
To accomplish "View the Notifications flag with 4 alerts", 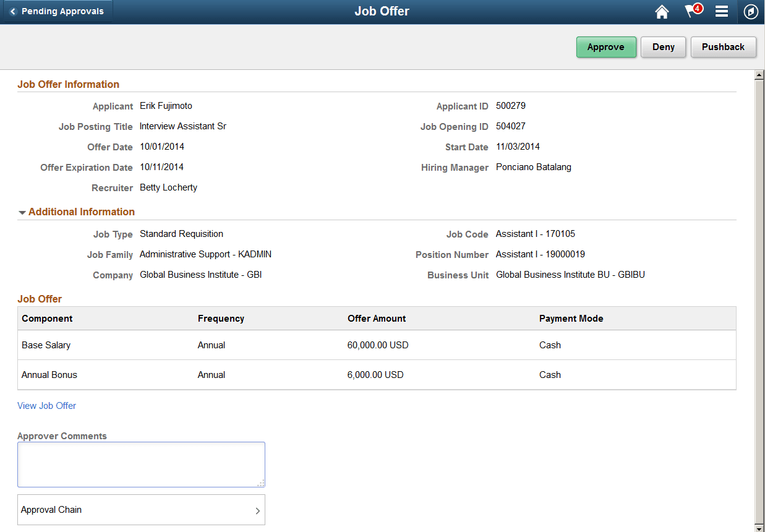I will pos(691,12).
